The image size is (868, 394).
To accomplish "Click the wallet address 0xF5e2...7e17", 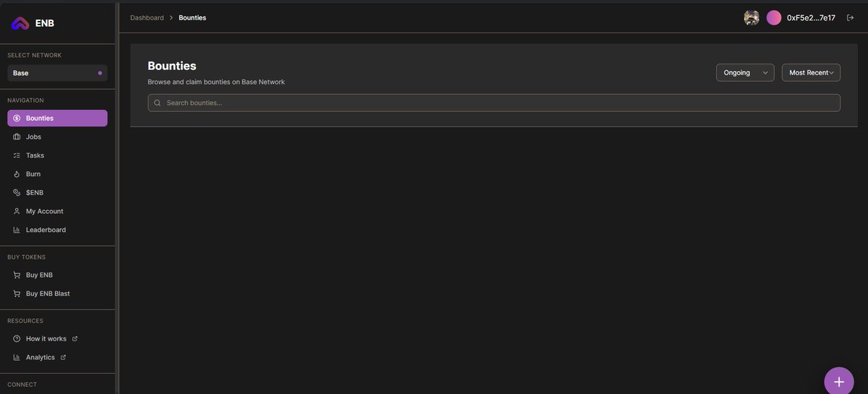I will pos(811,17).
